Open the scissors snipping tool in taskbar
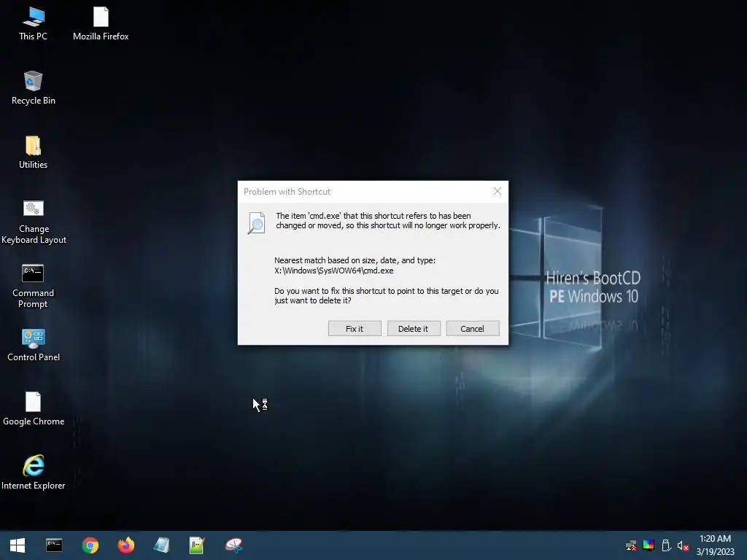This screenshot has height=560, width=747. point(233,545)
